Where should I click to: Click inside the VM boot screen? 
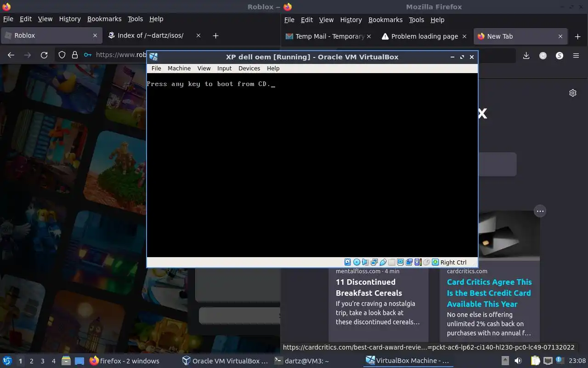coord(312,166)
